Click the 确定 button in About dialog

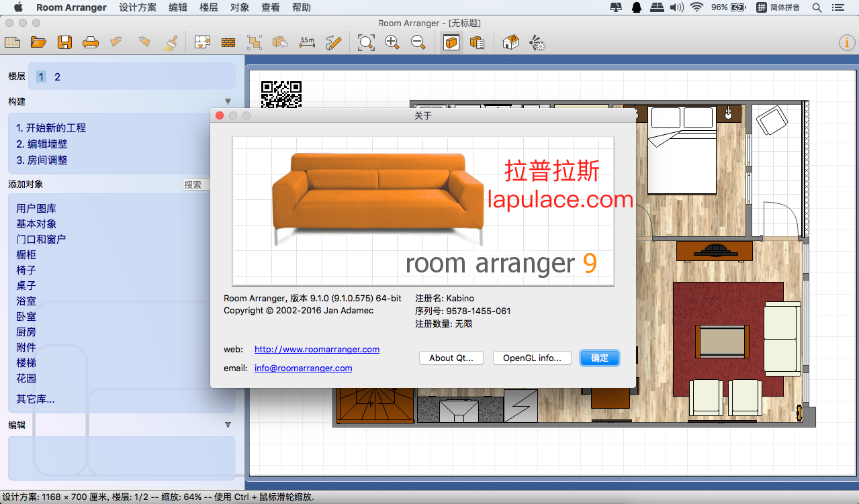click(x=599, y=358)
